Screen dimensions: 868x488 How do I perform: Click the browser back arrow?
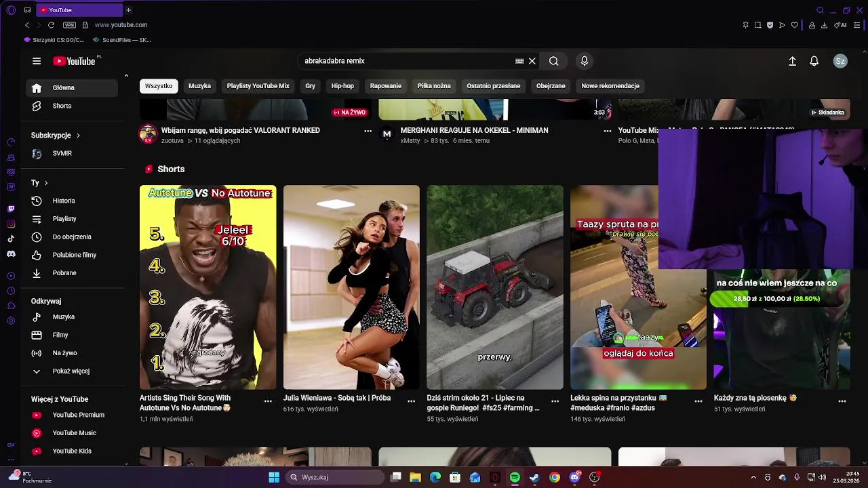(27, 25)
